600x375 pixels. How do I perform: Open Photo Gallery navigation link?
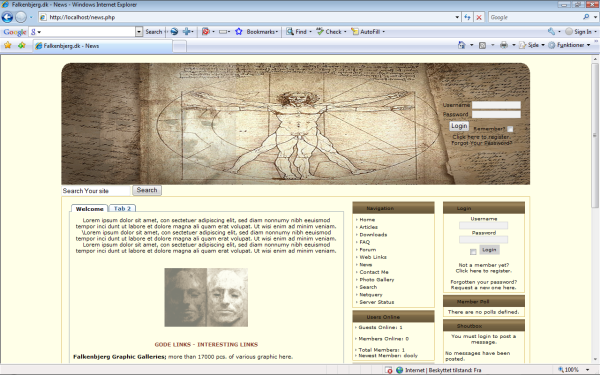pos(377,280)
